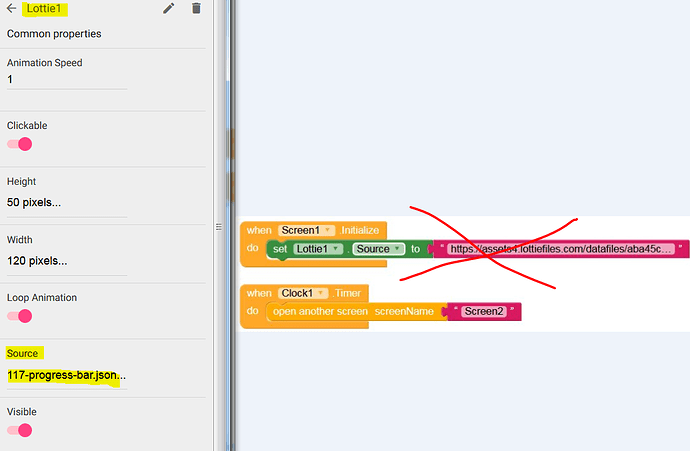Screen dimensions: 690x451
Task: Edit the Animation Speed value field
Action: click(67, 80)
